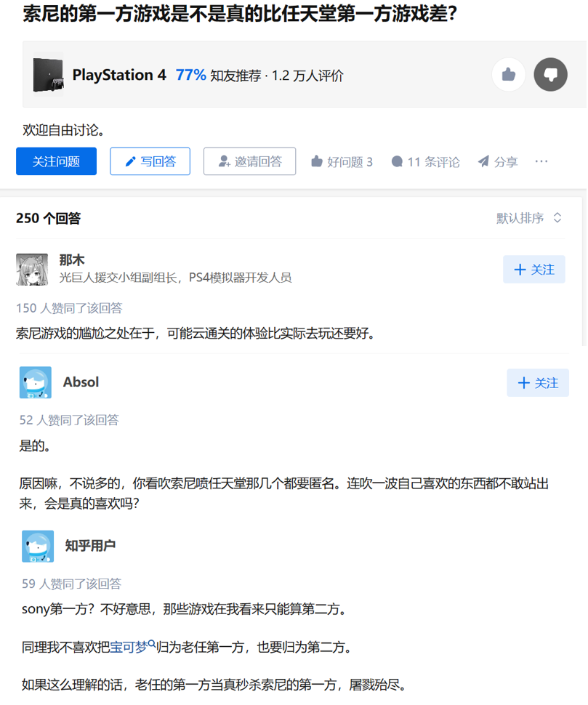Screen dimensions: 588x705
Task: Open the 宝可梦 search keyword link
Action: 132,646
